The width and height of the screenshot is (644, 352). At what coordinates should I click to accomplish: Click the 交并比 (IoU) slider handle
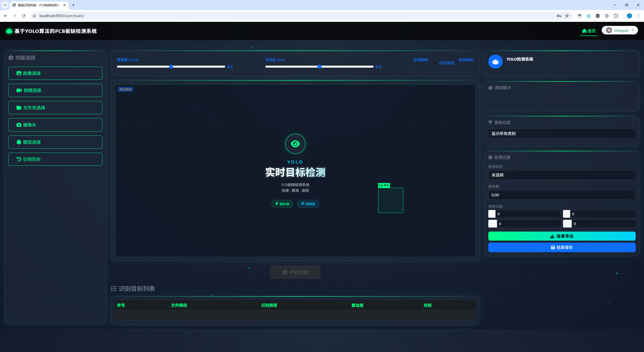(319, 67)
